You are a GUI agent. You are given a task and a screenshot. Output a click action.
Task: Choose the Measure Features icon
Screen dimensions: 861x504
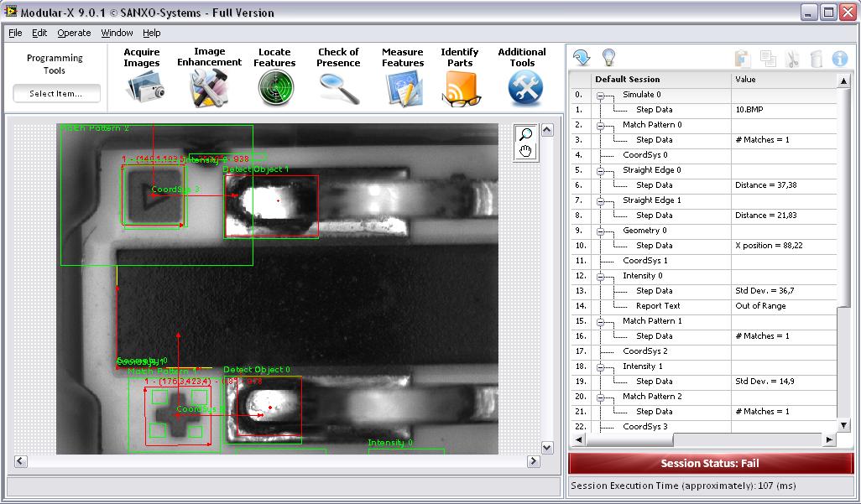pos(403,87)
